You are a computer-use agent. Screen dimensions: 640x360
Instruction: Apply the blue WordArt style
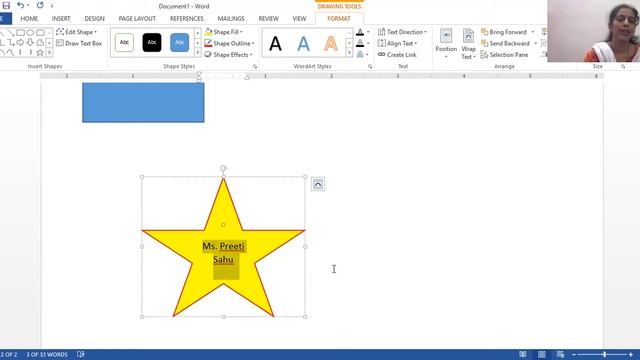(x=303, y=43)
